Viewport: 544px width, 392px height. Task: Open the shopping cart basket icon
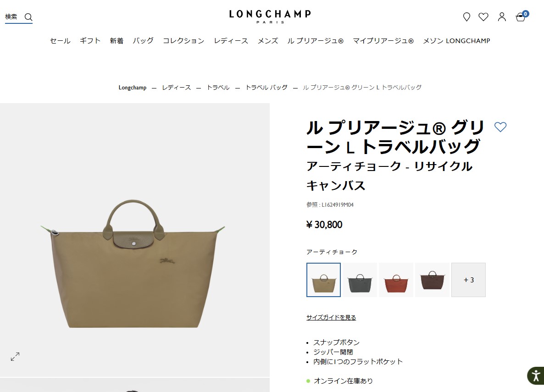click(x=521, y=17)
